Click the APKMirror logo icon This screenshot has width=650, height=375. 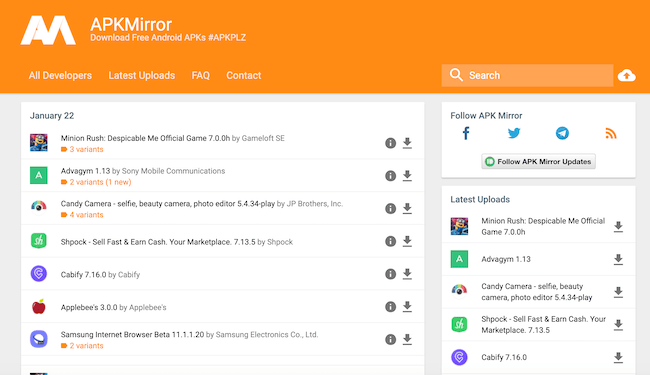[x=48, y=30]
